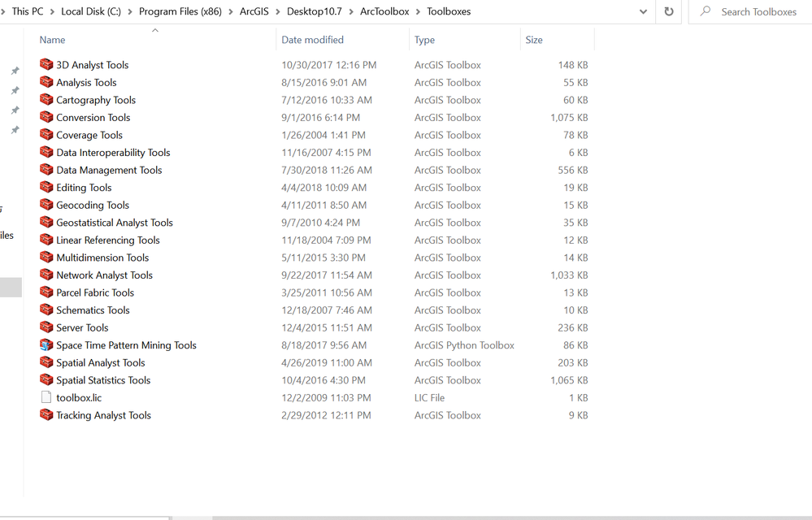Sort files by Size column header
Image resolution: width=812 pixels, height=520 pixels.
pyautogui.click(x=534, y=40)
